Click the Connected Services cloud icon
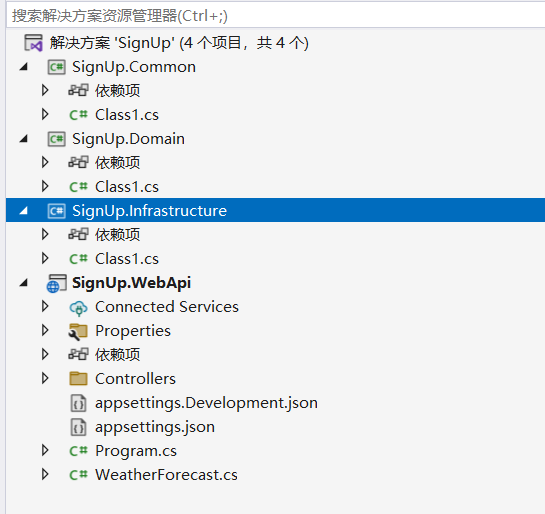545x514 pixels. (x=79, y=308)
